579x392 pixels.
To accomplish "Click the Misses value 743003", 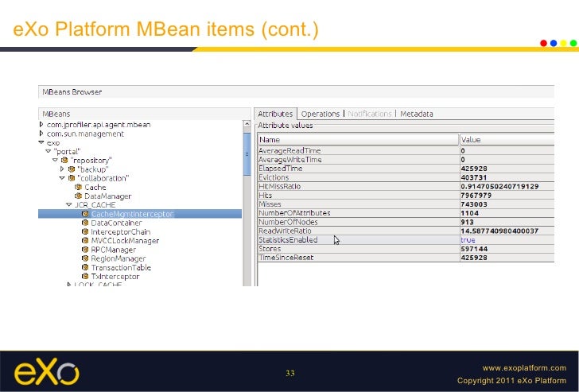I will (x=474, y=204).
